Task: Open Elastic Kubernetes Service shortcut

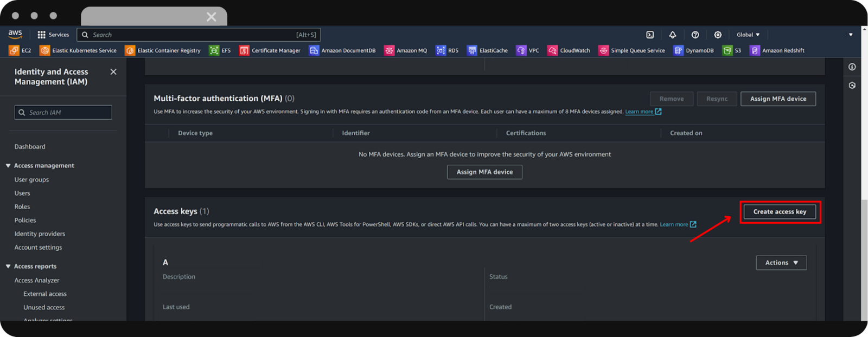Action: point(79,50)
